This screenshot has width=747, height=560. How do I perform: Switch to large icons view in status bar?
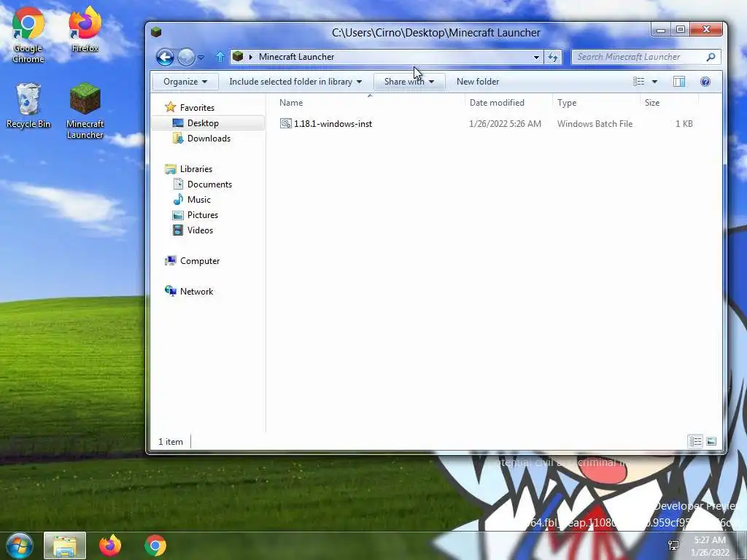click(711, 441)
